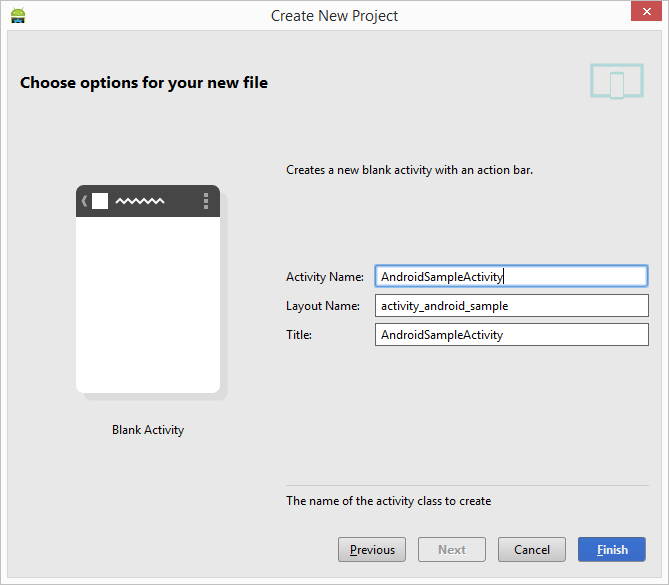The image size is (669, 585).
Task: Click the back chevron in preview action bar
Action: [x=85, y=201]
